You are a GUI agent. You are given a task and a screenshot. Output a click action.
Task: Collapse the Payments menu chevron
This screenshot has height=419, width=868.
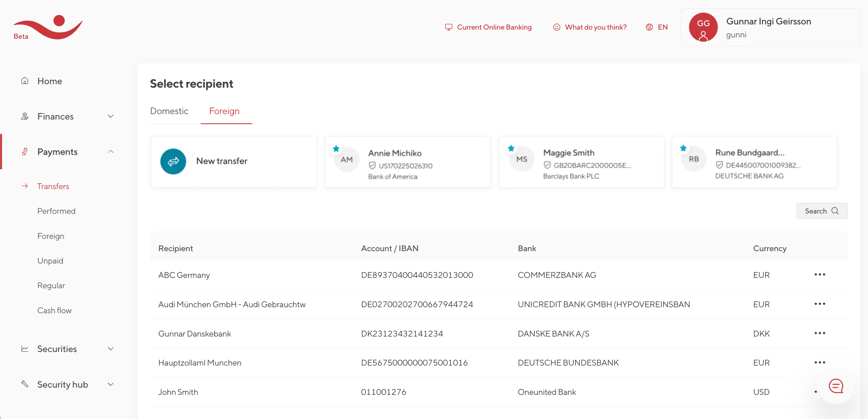111,152
